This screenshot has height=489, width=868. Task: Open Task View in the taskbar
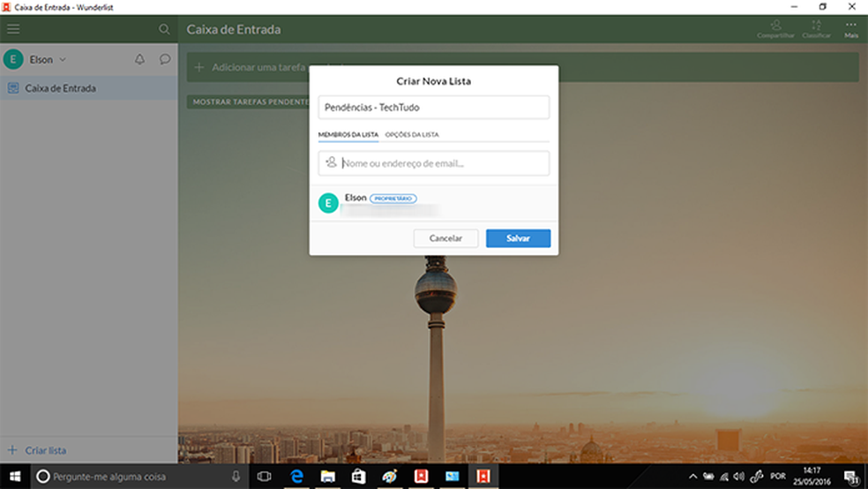click(264, 477)
